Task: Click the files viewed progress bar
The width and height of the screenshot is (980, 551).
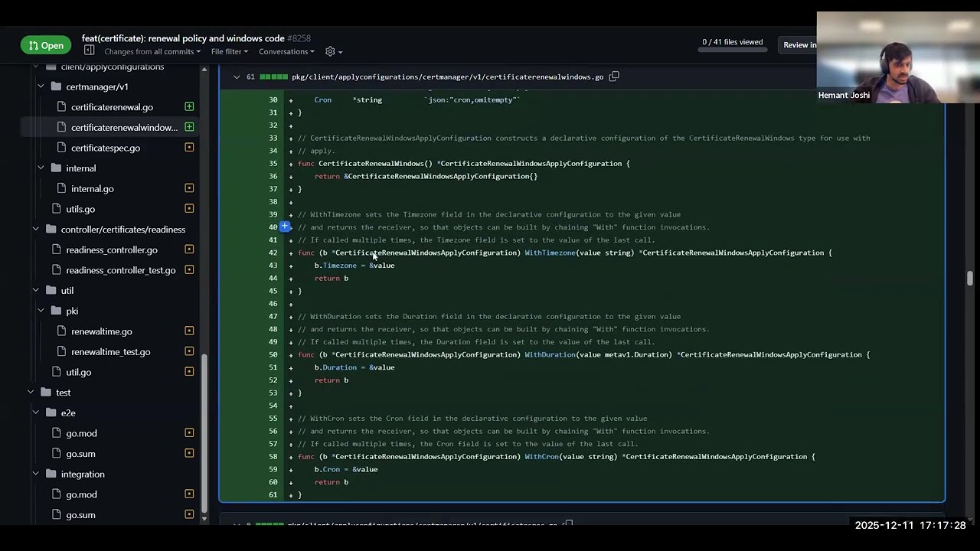Action: (732, 51)
